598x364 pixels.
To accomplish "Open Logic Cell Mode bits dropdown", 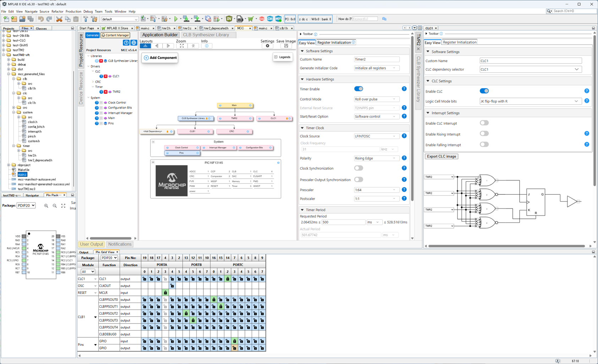I will pos(531,101).
